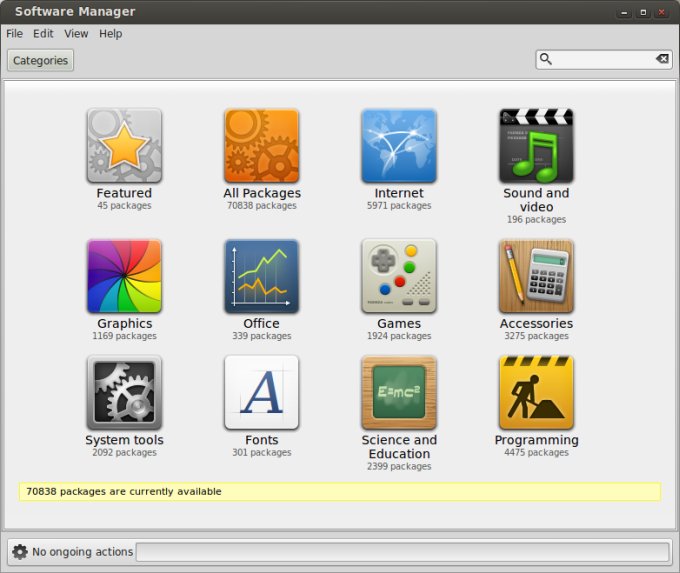This screenshot has height=573, width=680.
Task: Open the Graphics color wheel icon
Action: click(124, 276)
